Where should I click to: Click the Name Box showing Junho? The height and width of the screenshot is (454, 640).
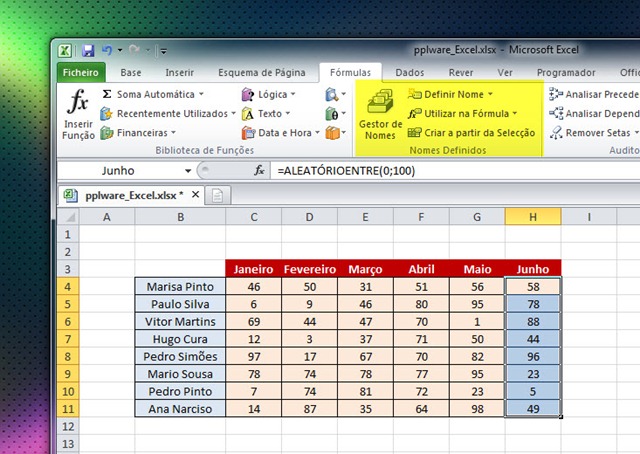tap(118, 171)
